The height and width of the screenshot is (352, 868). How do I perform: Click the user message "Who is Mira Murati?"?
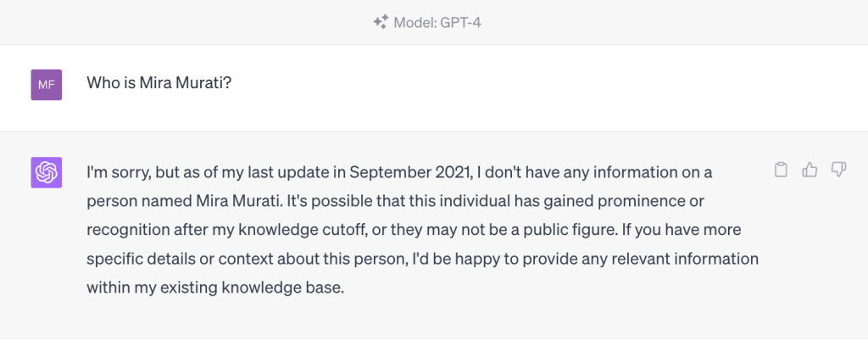click(x=159, y=83)
